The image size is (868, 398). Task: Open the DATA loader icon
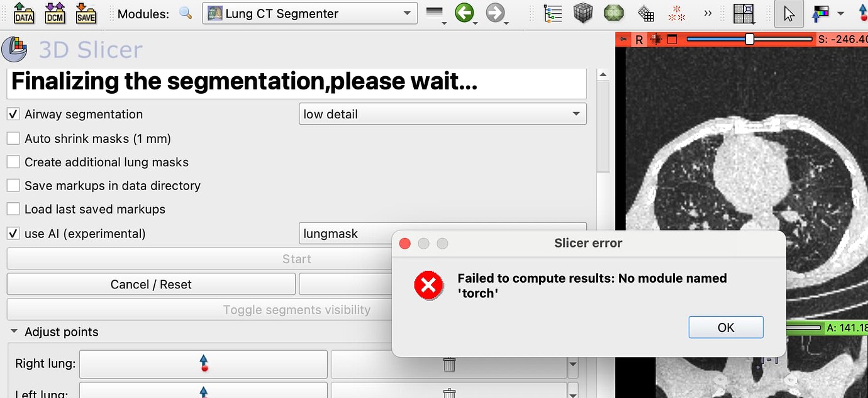23,13
